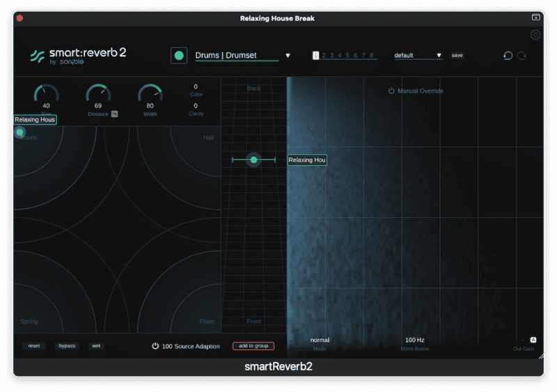The height and width of the screenshot is (392, 557).
Task: Click the Relaxing Hou tag by depth grid
Action: (307, 160)
